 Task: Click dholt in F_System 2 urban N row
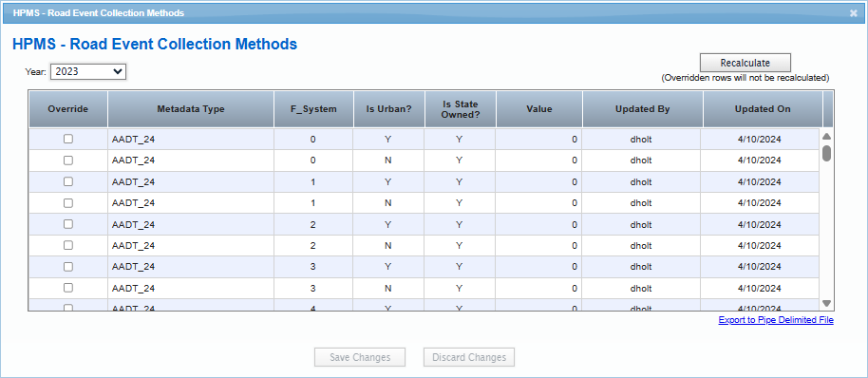[x=641, y=245]
